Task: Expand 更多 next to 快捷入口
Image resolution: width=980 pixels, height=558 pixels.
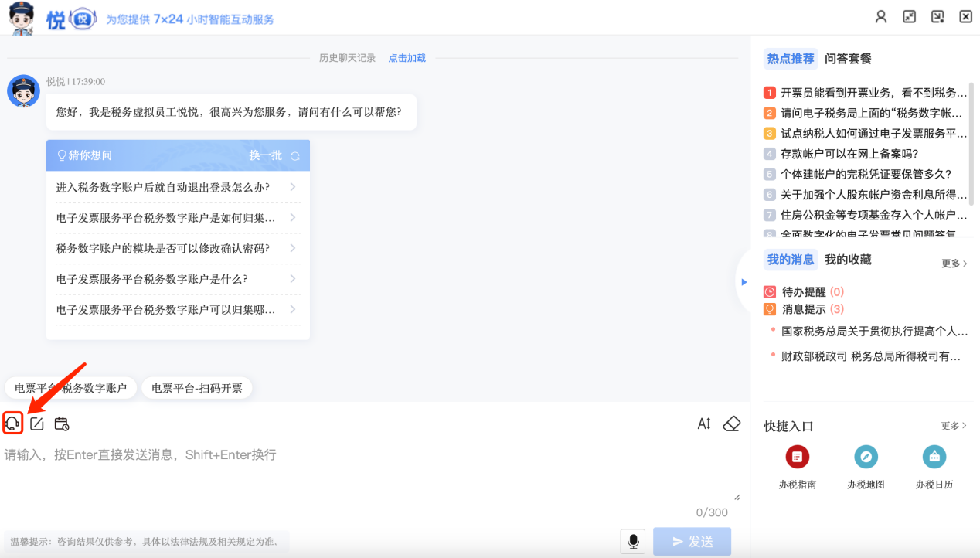Action: pyautogui.click(x=954, y=426)
